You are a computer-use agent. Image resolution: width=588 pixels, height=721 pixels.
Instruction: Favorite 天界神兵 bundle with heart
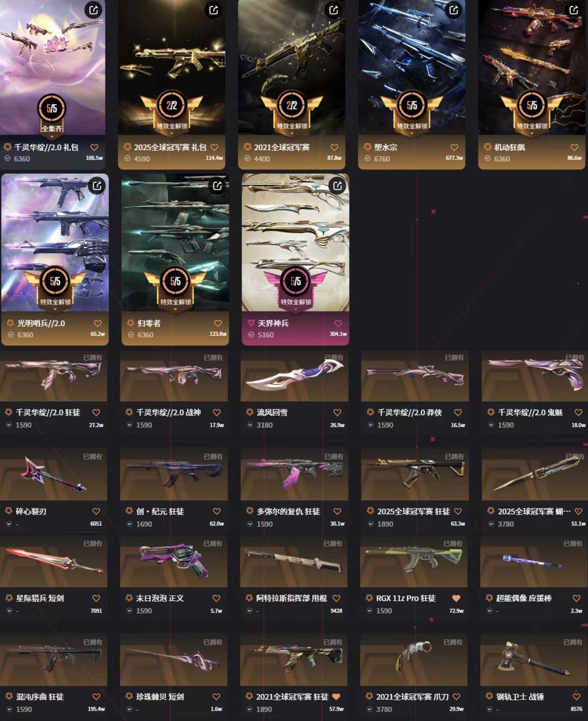pos(338,323)
